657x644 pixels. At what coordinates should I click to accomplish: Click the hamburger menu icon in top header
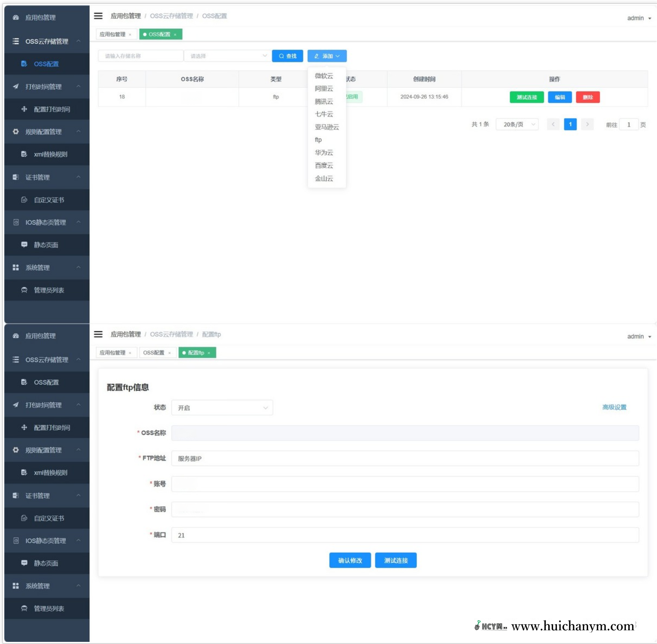[98, 16]
